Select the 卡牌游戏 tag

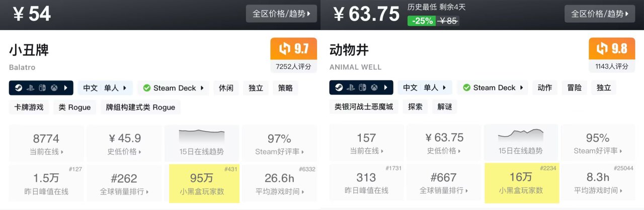(30, 107)
